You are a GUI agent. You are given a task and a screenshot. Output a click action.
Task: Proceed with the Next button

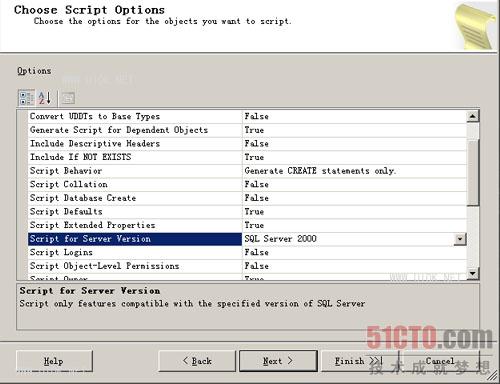[278, 361]
